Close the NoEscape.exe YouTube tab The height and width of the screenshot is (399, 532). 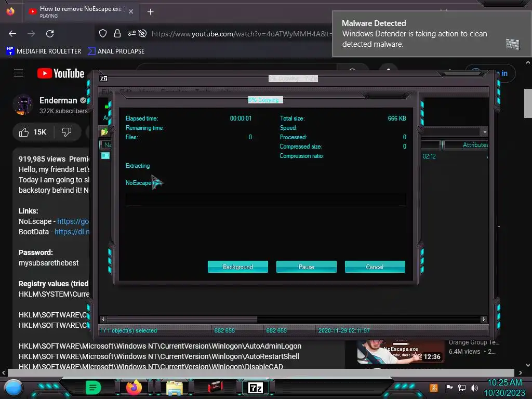(x=131, y=11)
